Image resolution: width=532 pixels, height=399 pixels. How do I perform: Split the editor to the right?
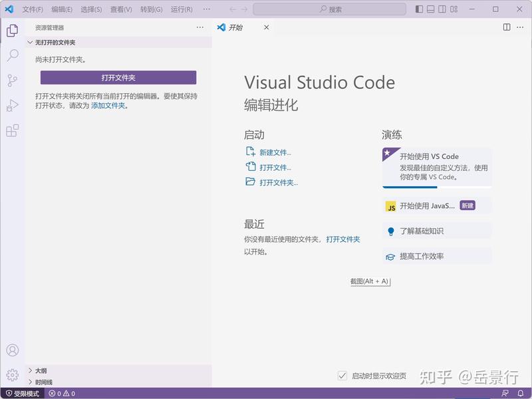(x=507, y=27)
